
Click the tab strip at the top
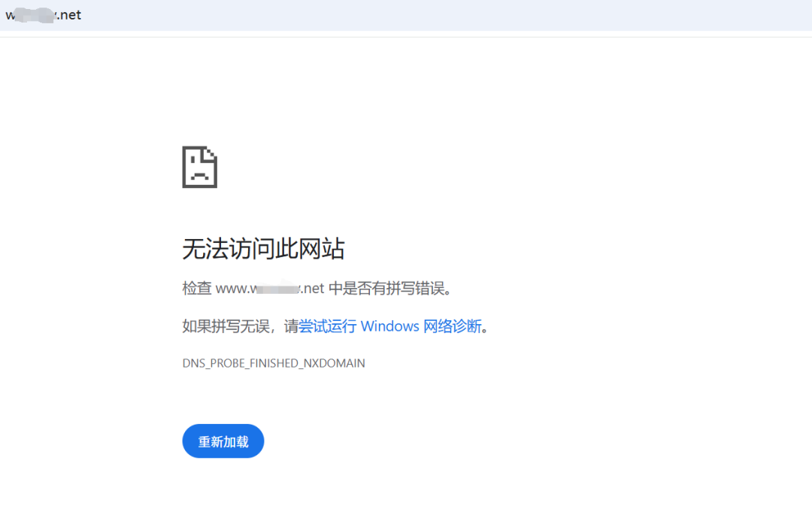tap(406, 14)
